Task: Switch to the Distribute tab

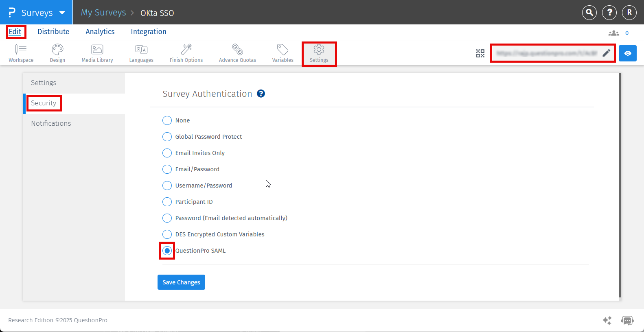Action: pyautogui.click(x=53, y=32)
